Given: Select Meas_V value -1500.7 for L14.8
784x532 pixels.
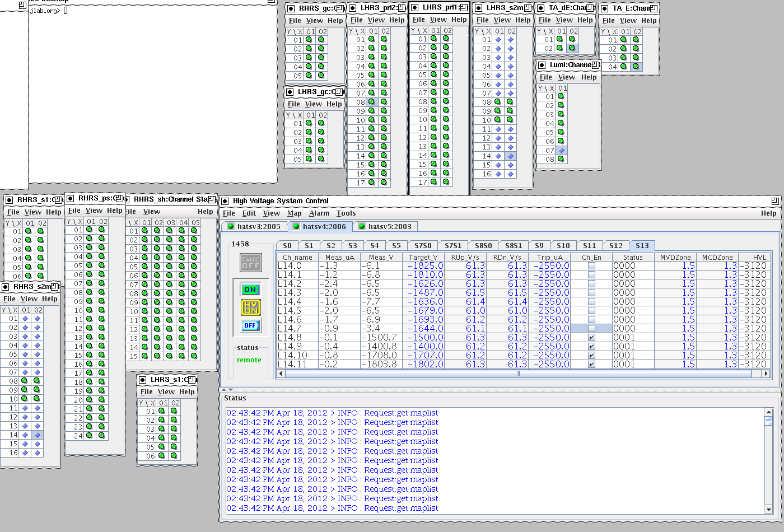Looking at the screenshot, I should click(x=381, y=338).
